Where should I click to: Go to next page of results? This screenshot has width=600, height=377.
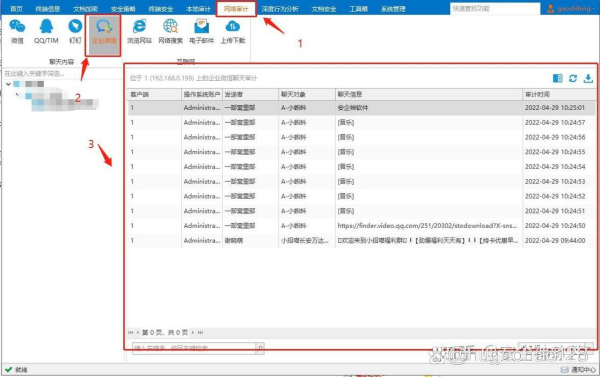pyautogui.click(x=193, y=333)
